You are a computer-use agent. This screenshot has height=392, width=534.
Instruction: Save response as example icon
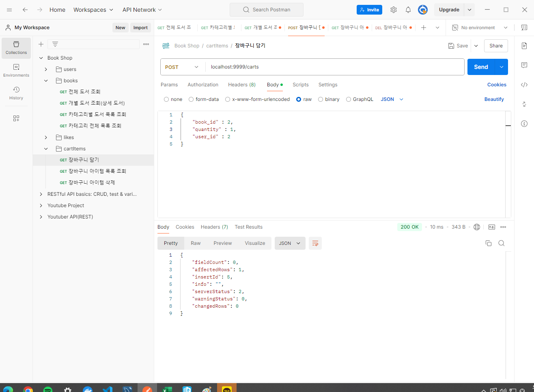[492, 227]
